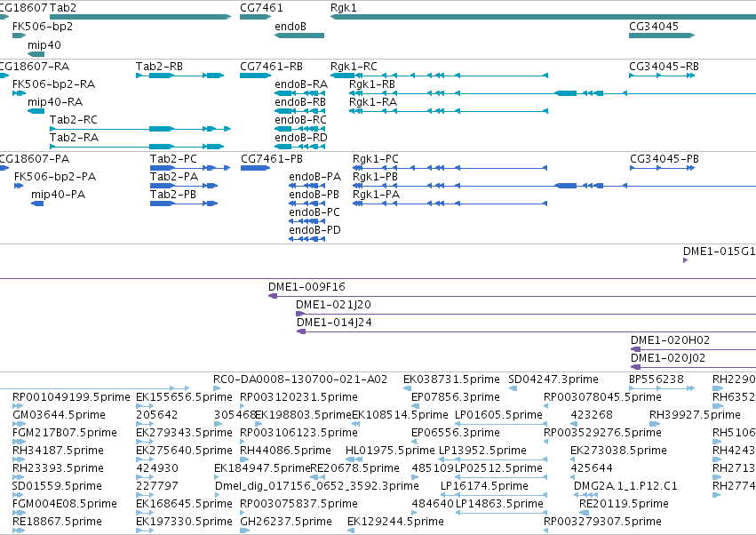Image resolution: width=756 pixels, height=535 pixels.
Task: Select the Tab2 gene bar
Action: (x=140, y=17)
